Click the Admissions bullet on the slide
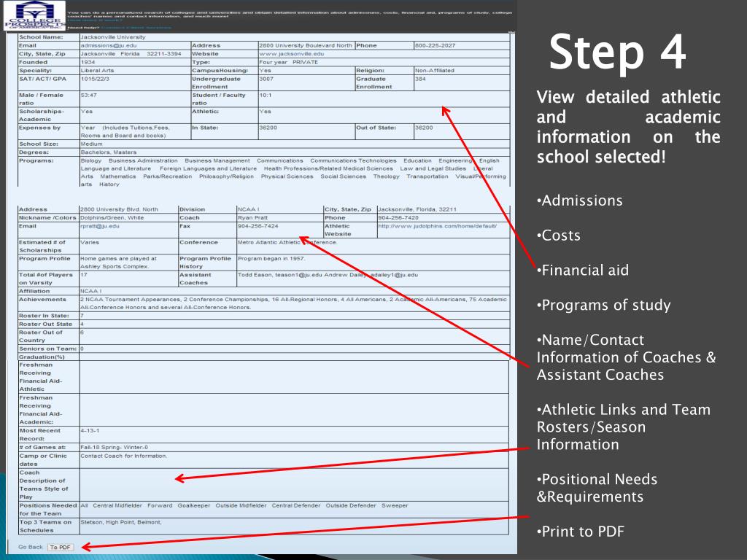The width and height of the screenshot is (747, 560). click(580, 201)
